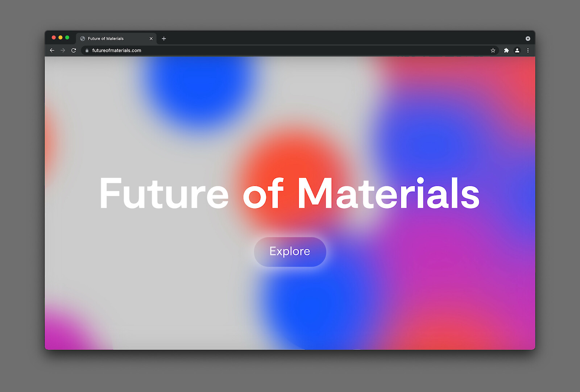580x392 pixels.
Task: Open a new browser tab
Action: pos(164,38)
